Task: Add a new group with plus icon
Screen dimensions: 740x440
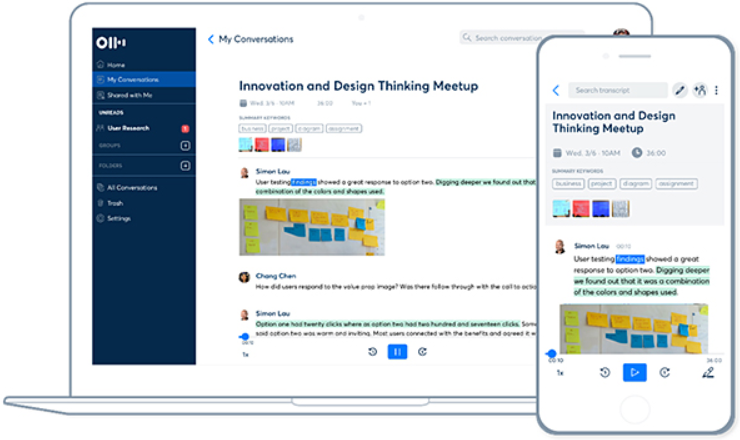Action: click(x=185, y=145)
